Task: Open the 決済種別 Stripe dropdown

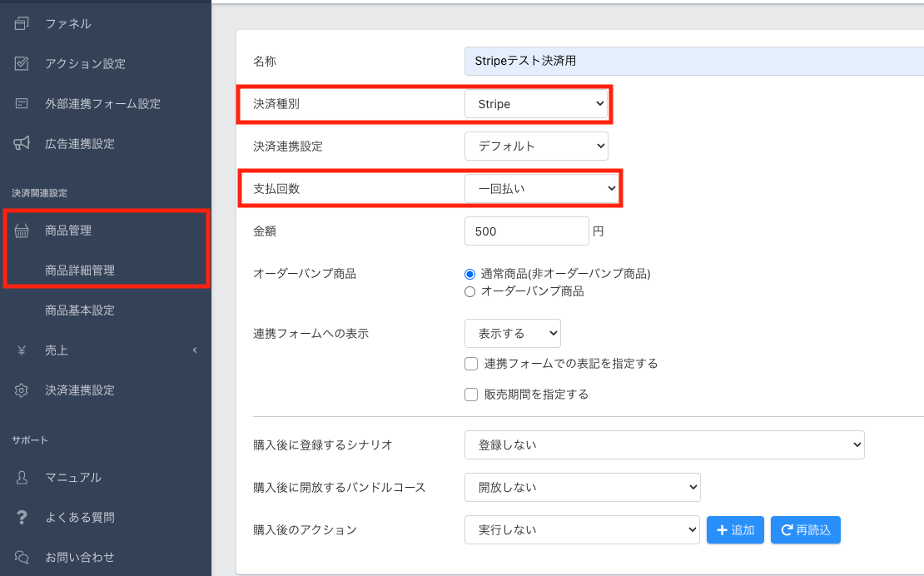Action: 536,104
